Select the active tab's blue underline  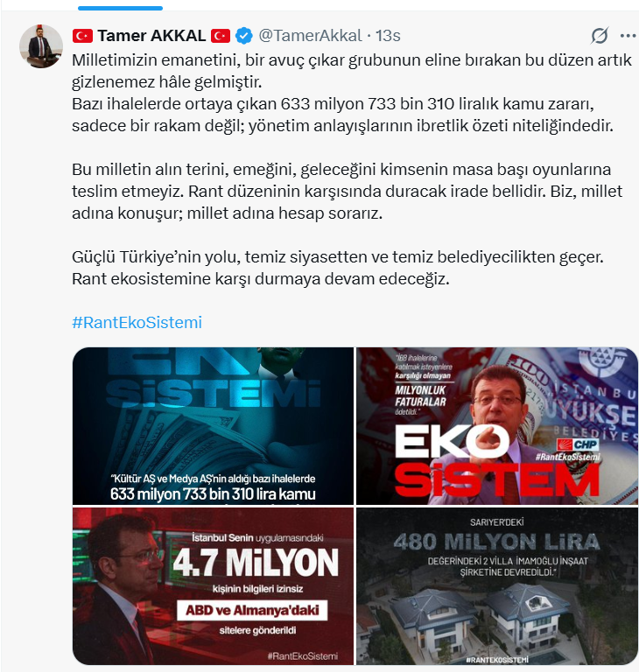click(121, 8)
